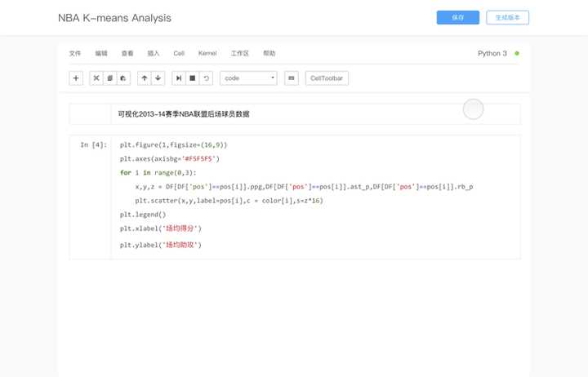Click the green Python 3 kernel status dot
Viewport: 588px width, 377px height.
point(517,53)
